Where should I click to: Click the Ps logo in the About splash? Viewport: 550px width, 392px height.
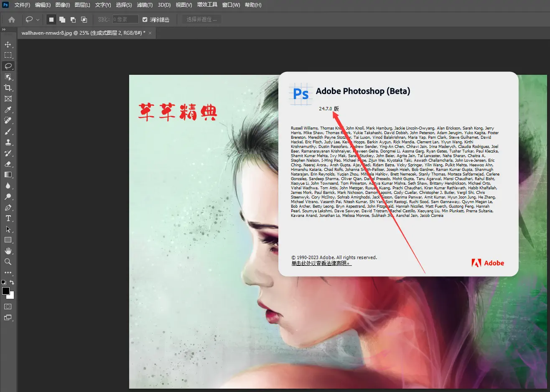(x=300, y=94)
